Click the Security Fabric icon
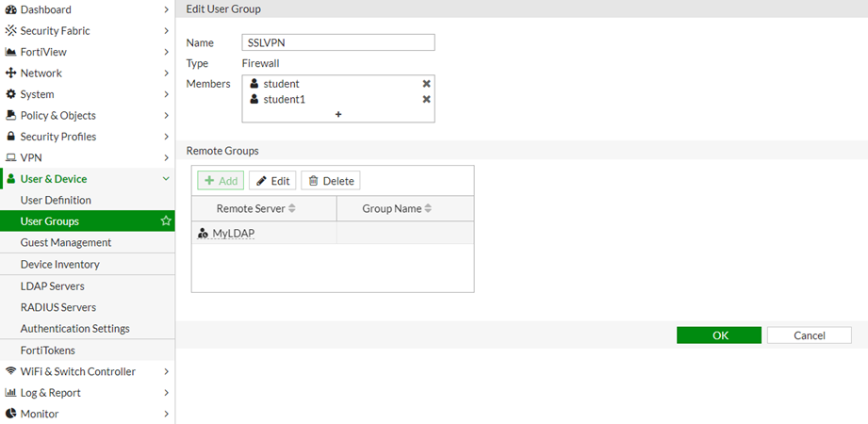 (x=11, y=31)
